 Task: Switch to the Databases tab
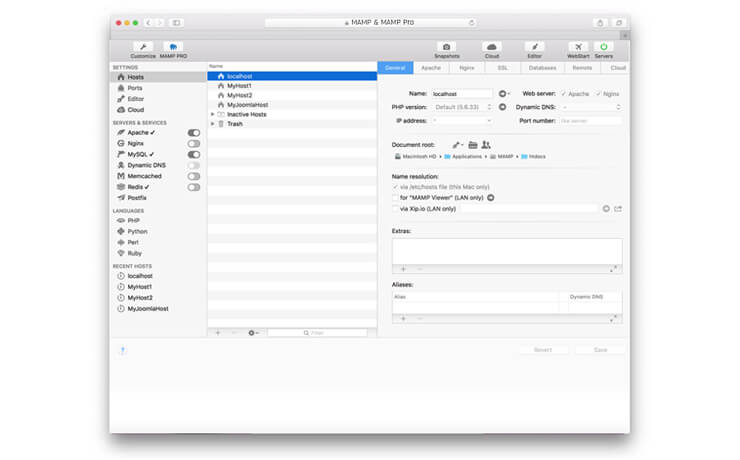(x=542, y=67)
